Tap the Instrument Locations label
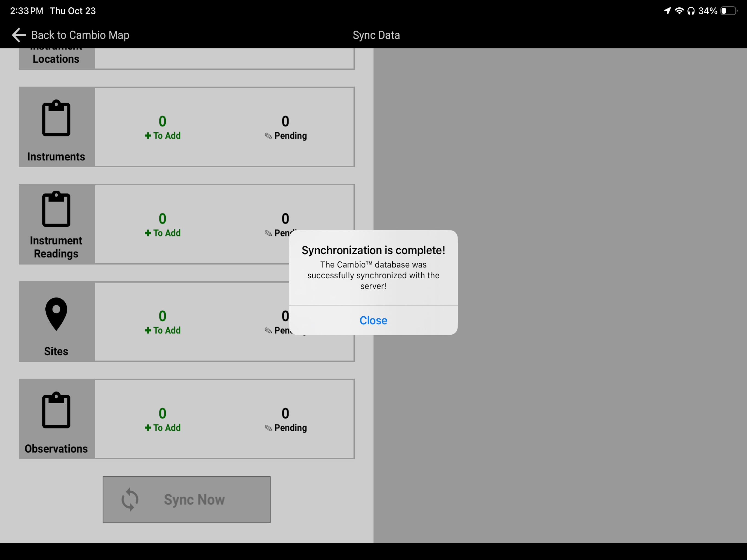 (x=56, y=56)
